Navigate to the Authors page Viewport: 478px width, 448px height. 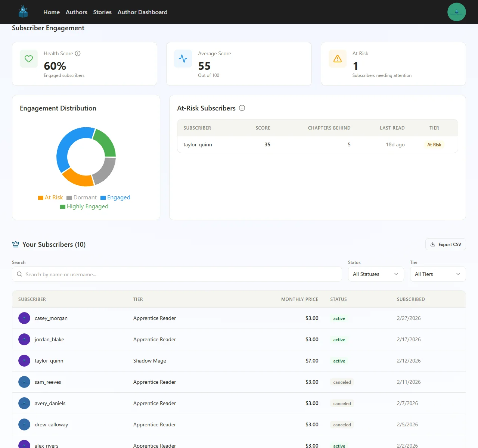tap(76, 12)
